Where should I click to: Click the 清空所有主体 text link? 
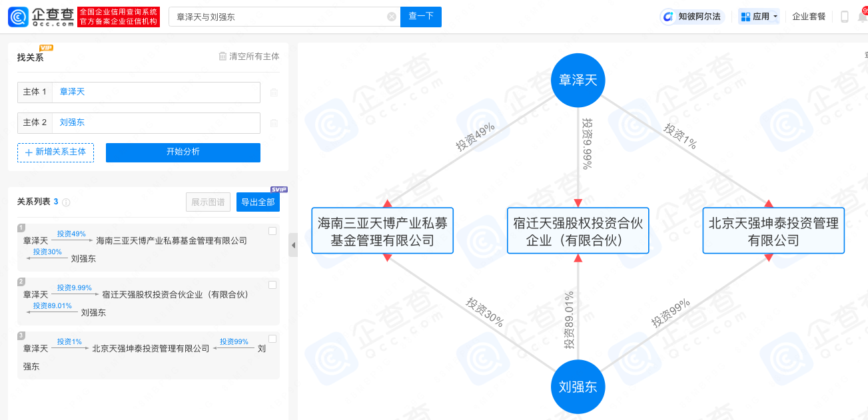click(x=254, y=57)
